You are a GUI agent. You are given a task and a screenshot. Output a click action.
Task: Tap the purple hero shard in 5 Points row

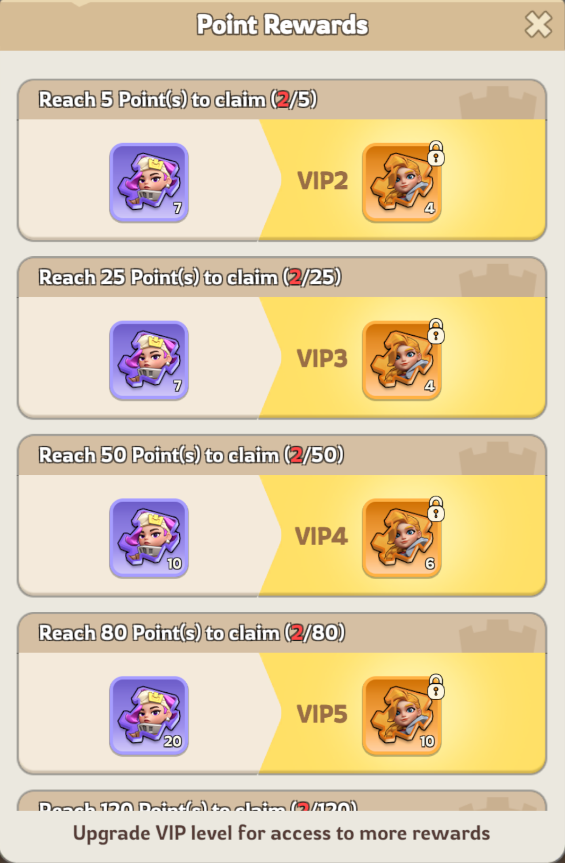[x=149, y=183]
